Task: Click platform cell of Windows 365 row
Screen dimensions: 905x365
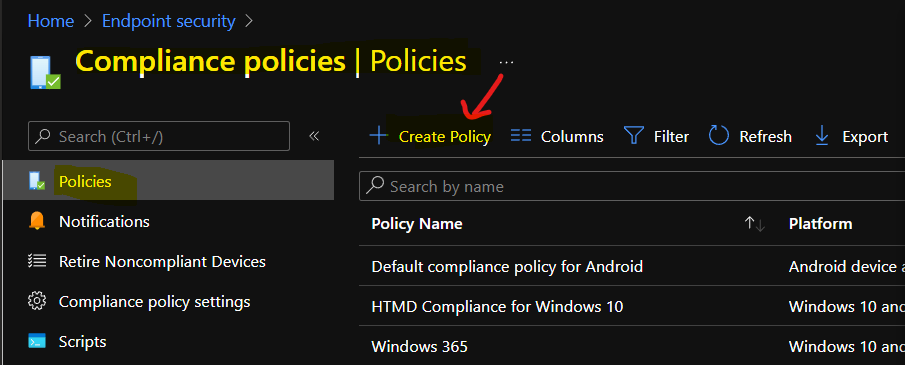Action: [x=846, y=346]
